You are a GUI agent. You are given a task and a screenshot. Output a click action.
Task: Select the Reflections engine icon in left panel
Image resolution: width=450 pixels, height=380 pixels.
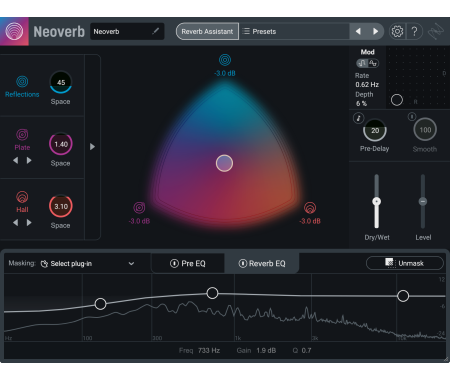(22, 81)
